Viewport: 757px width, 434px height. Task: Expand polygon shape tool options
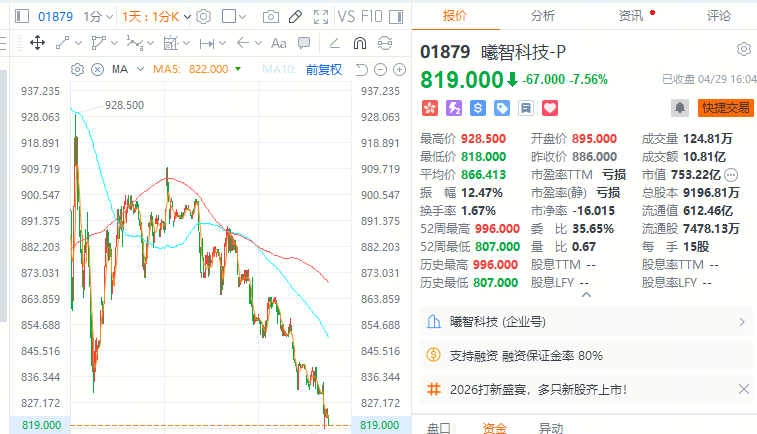tap(114, 43)
